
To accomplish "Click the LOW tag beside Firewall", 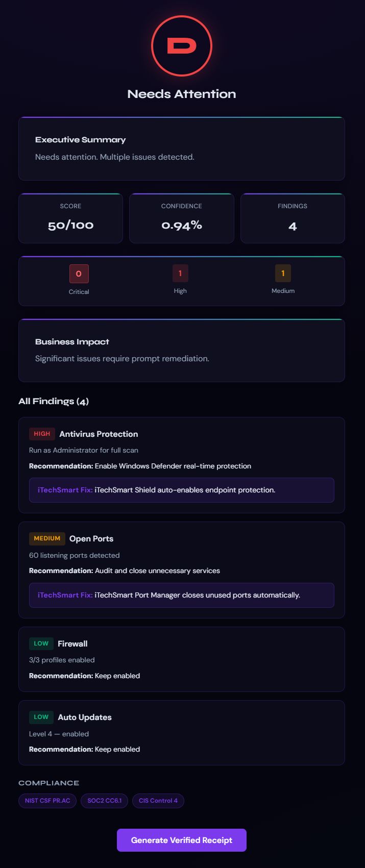I will pyautogui.click(x=41, y=643).
